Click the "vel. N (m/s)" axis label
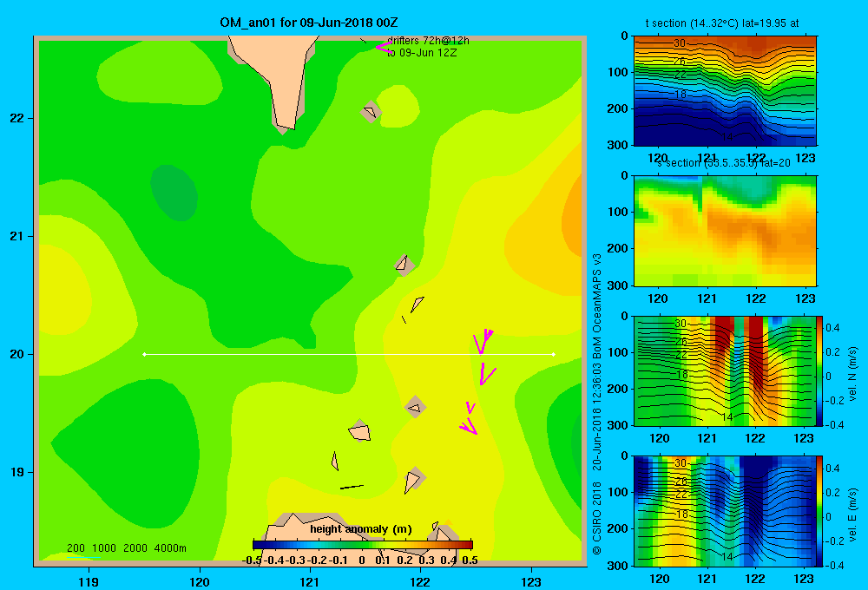This screenshot has width=868, height=590. [852, 374]
